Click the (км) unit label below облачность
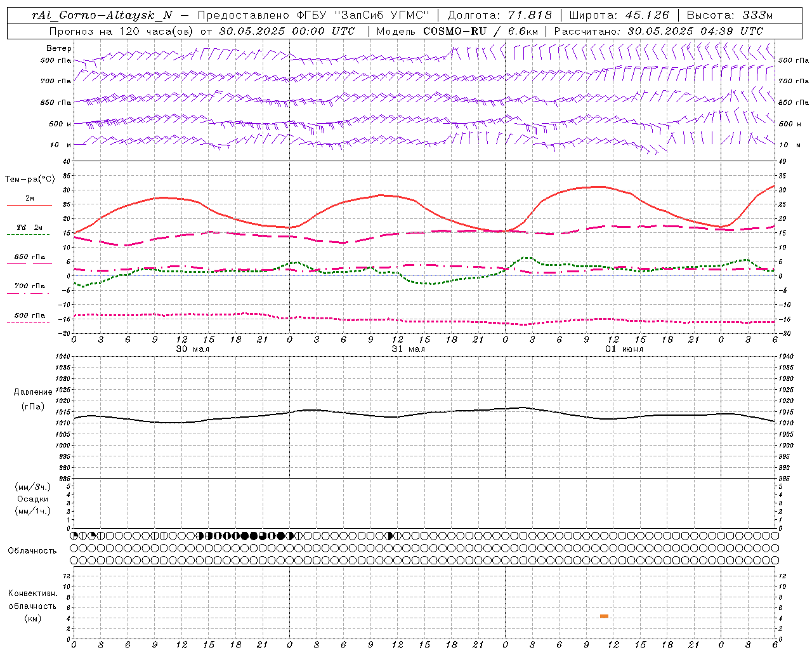The width and height of the screenshot is (812, 650). [x=33, y=619]
